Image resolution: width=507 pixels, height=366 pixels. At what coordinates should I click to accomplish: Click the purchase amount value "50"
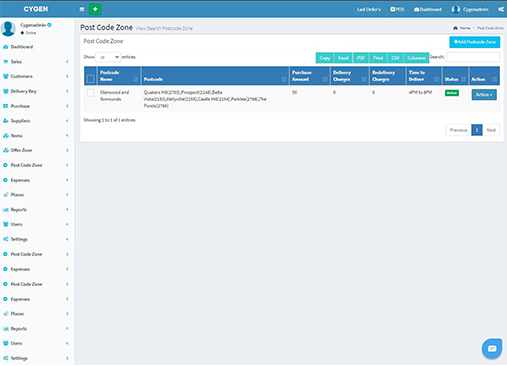point(295,92)
